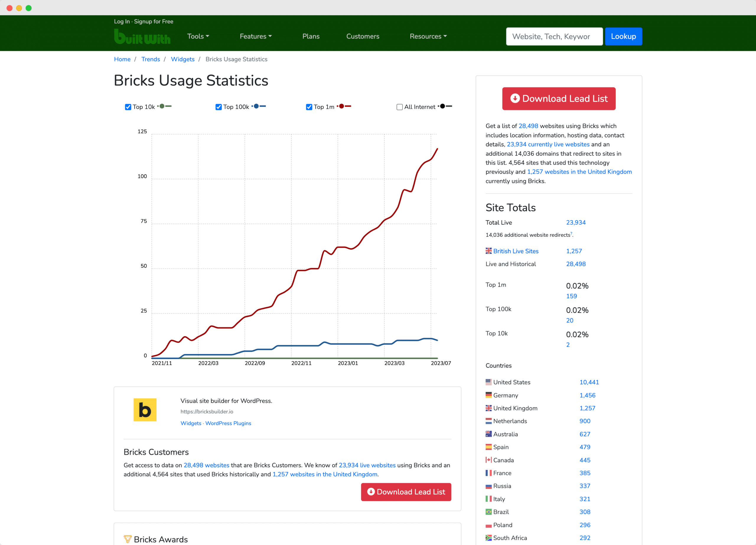Open the Widgets link under bricksbuilder.io
The width and height of the screenshot is (756, 545).
(191, 423)
